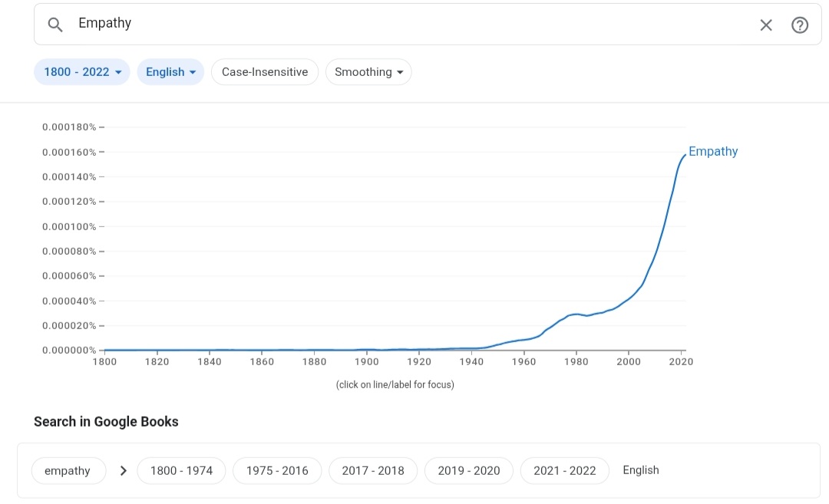Click the 2000 tick on the x-axis
Viewport: 829px width, 504px height.
[x=629, y=361]
